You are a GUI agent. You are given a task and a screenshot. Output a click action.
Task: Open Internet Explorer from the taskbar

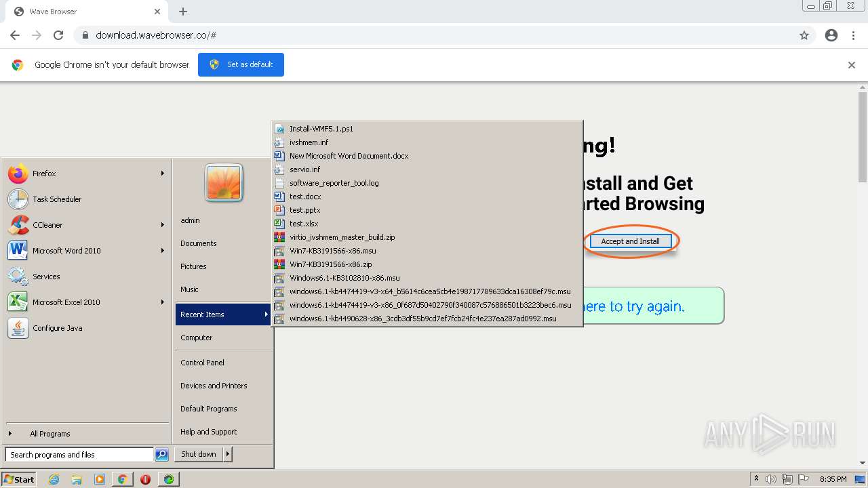point(54,479)
